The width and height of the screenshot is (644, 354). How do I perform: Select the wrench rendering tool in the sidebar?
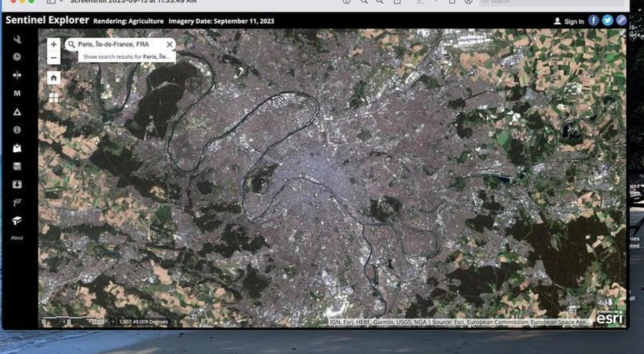(x=17, y=38)
